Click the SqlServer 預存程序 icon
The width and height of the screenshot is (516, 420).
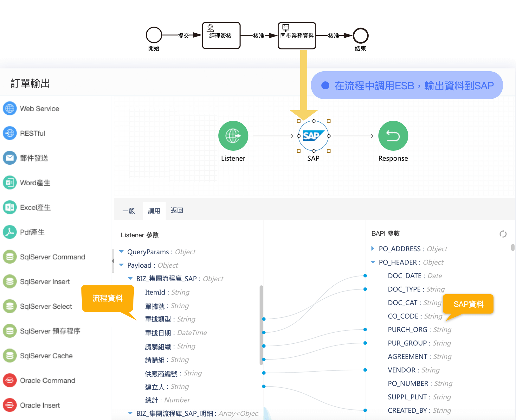click(10, 331)
